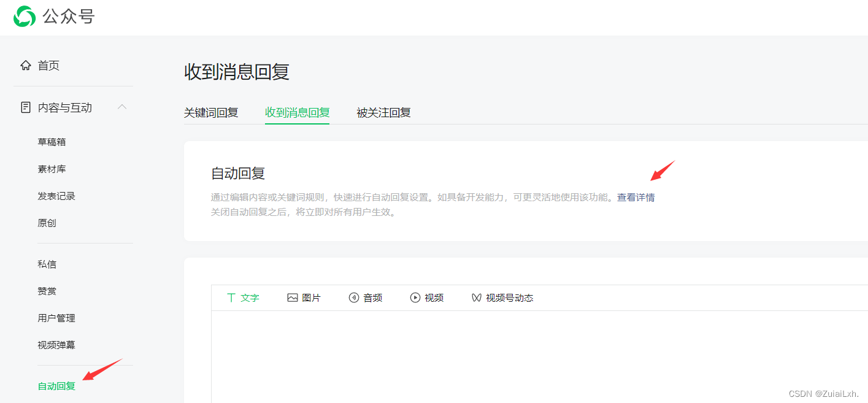868x403 pixels.
Task: Select the 图片 image icon in editor toolbar
Action: 293,297
